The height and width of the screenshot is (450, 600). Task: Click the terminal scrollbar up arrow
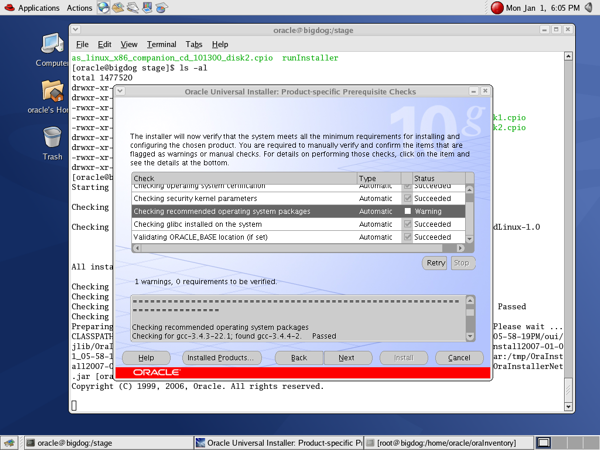(x=568, y=56)
